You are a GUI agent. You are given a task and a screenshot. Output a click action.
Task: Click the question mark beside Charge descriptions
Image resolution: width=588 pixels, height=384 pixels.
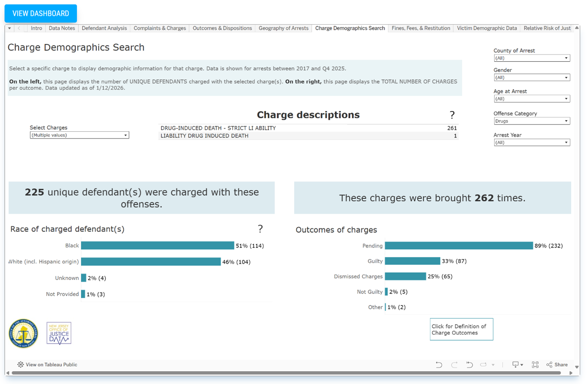[x=452, y=115]
